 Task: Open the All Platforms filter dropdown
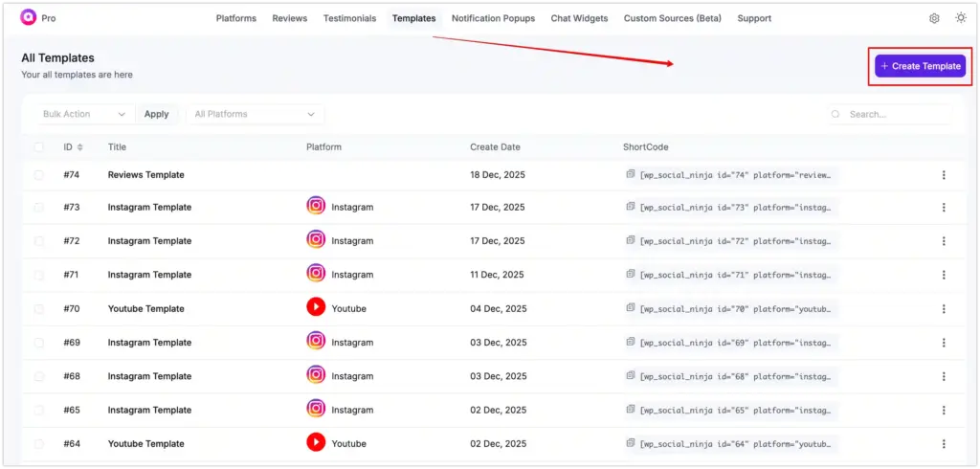coord(255,114)
